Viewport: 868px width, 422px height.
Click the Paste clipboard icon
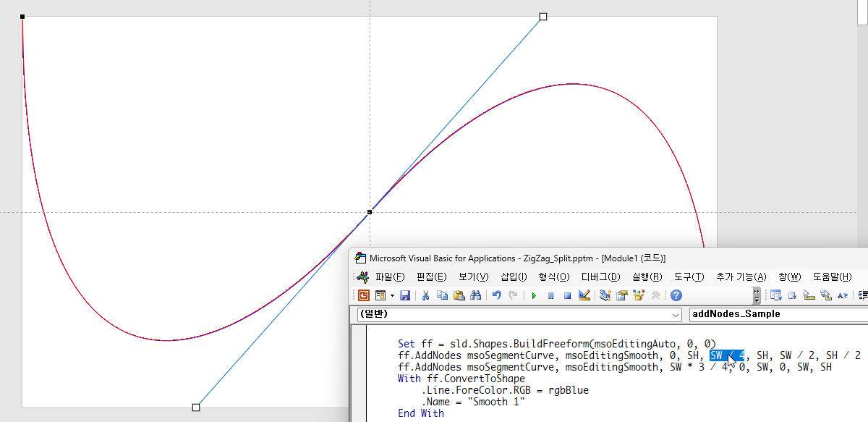459,295
